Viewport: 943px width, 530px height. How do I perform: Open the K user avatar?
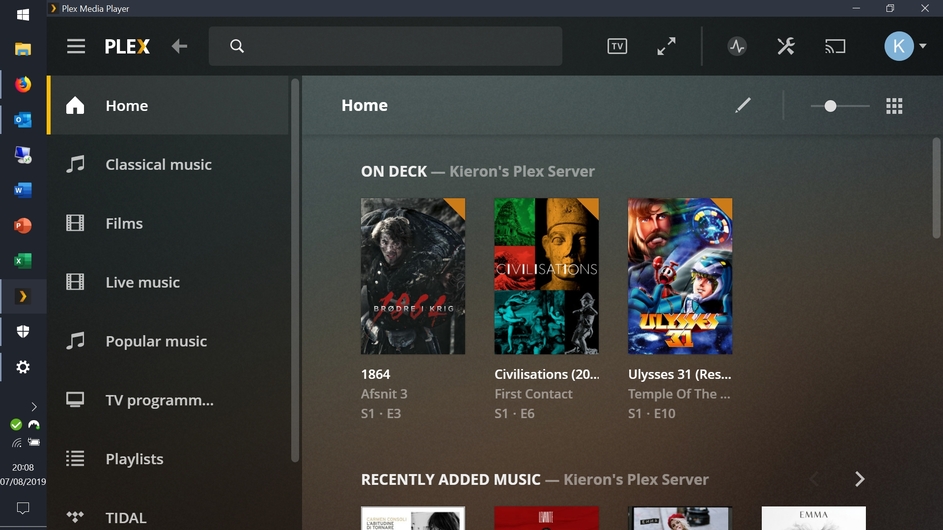tap(898, 46)
